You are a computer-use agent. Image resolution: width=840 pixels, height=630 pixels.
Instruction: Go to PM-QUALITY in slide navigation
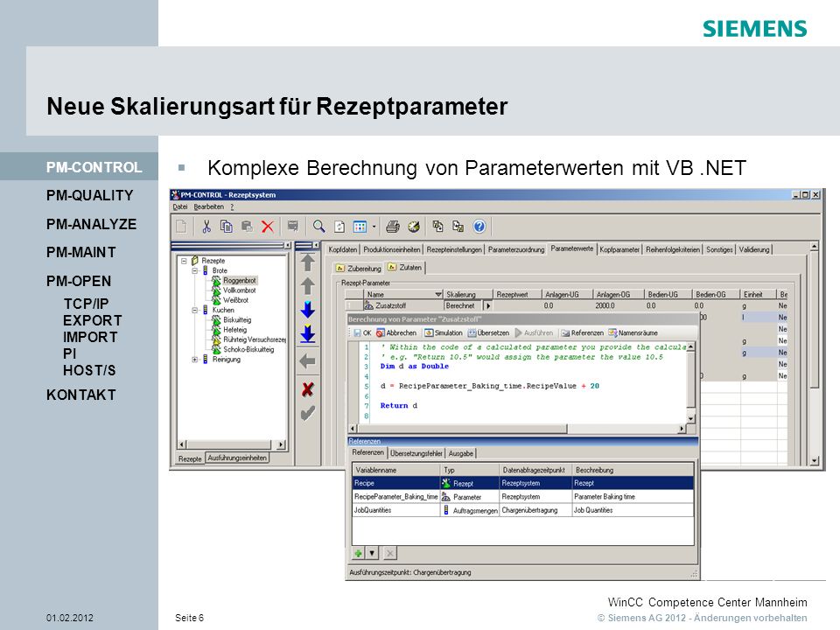pos(89,195)
